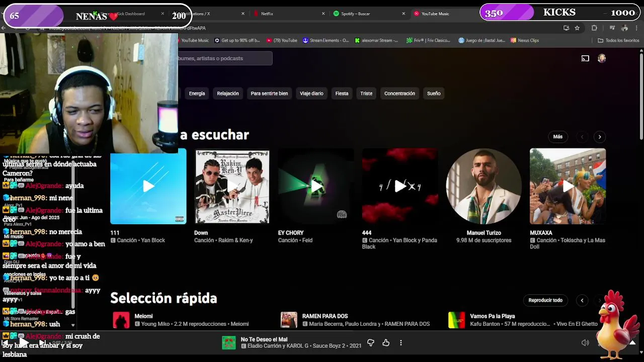Play the MUXAXA song thumbnail
Viewport: 644px width, 362px height.
[x=568, y=186]
